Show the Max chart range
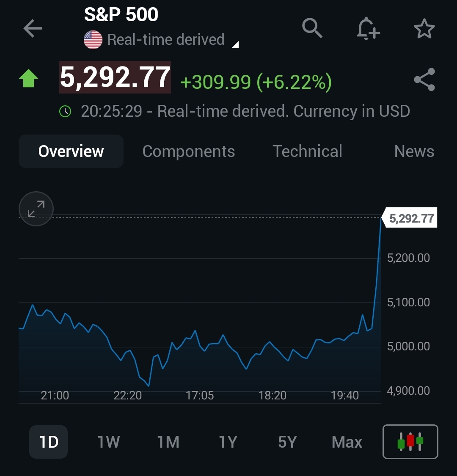Image resolution: width=457 pixels, height=476 pixels. (x=347, y=442)
